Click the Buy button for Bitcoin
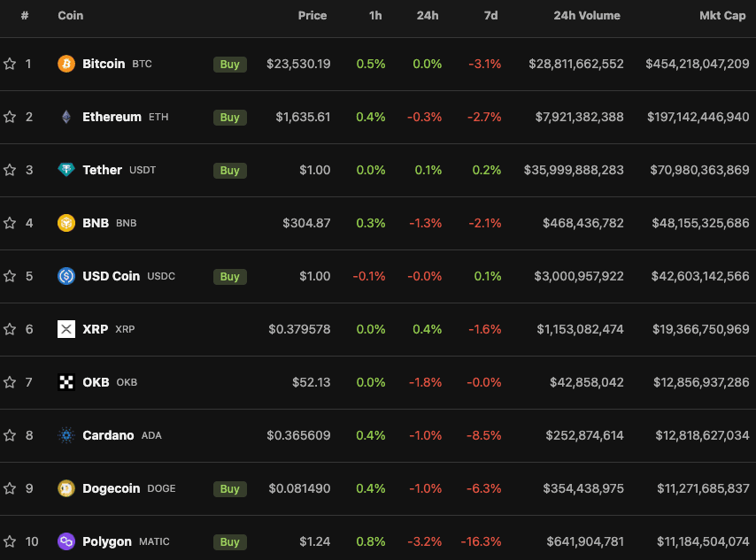 pyautogui.click(x=230, y=64)
